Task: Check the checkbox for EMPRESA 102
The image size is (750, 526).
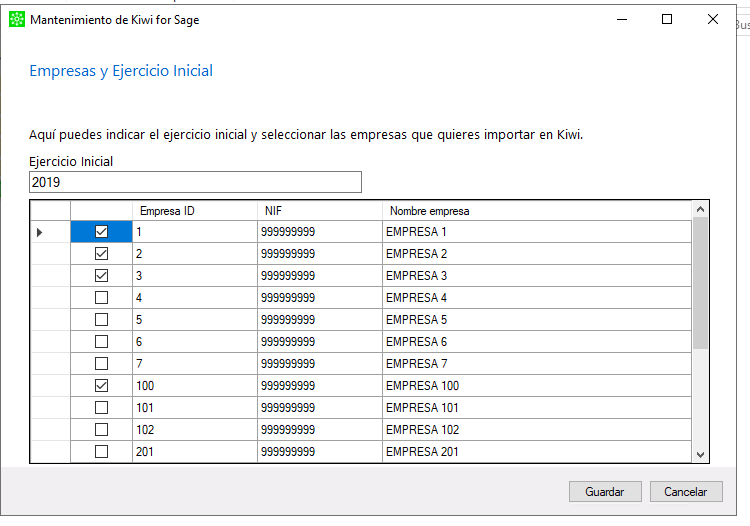Action: point(101,430)
